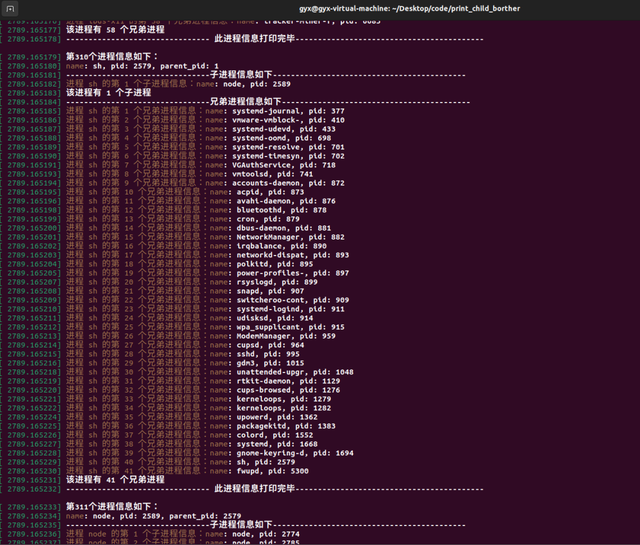The height and width of the screenshot is (545, 640).
Task: Select 'NetworkManager, pid: 882' line
Action: point(290,237)
